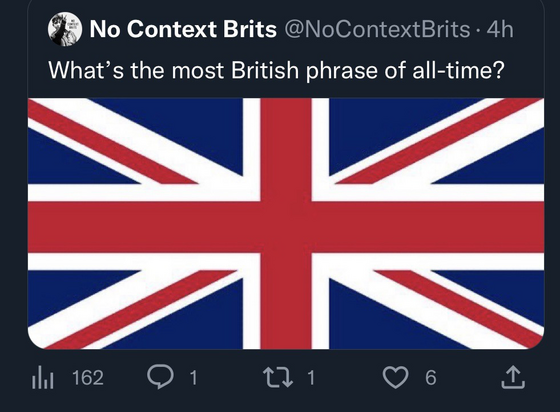Open the No Context Brits profile avatar
The image size is (560, 412).
(x=65, y=29)
